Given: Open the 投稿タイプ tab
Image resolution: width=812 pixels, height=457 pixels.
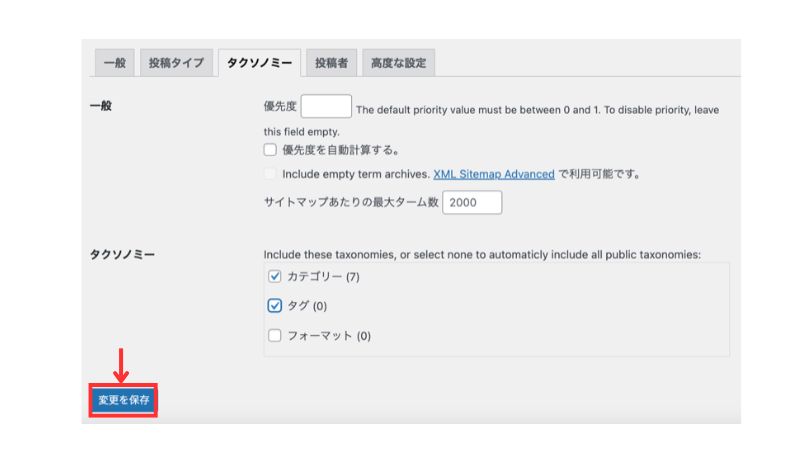Looking at the screenshot, I should (175, 63).
